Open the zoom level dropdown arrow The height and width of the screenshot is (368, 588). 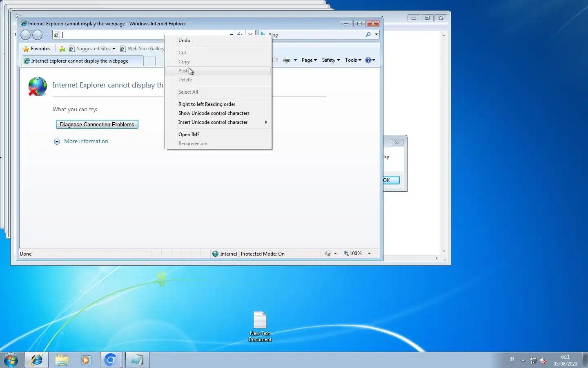click(369, 254)
